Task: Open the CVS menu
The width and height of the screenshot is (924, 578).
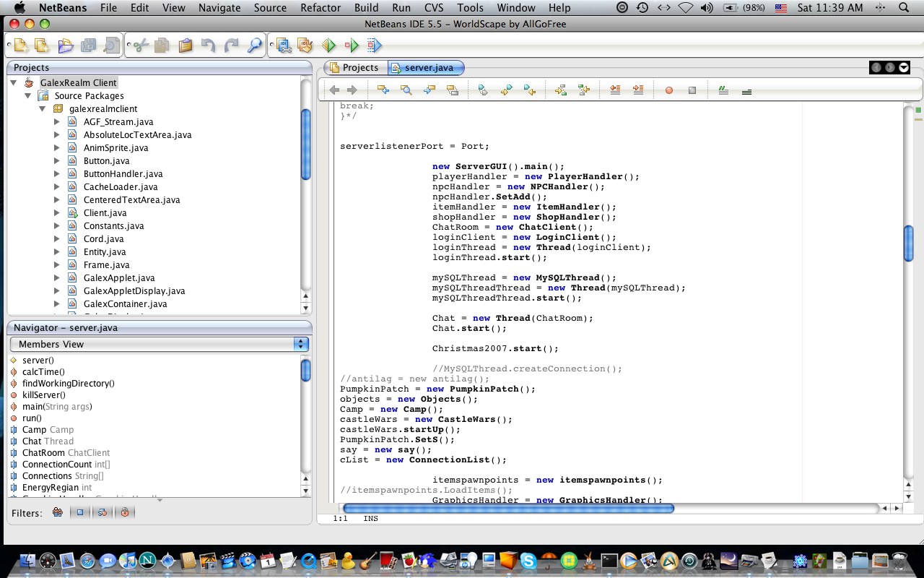Action: coord(434,8)
